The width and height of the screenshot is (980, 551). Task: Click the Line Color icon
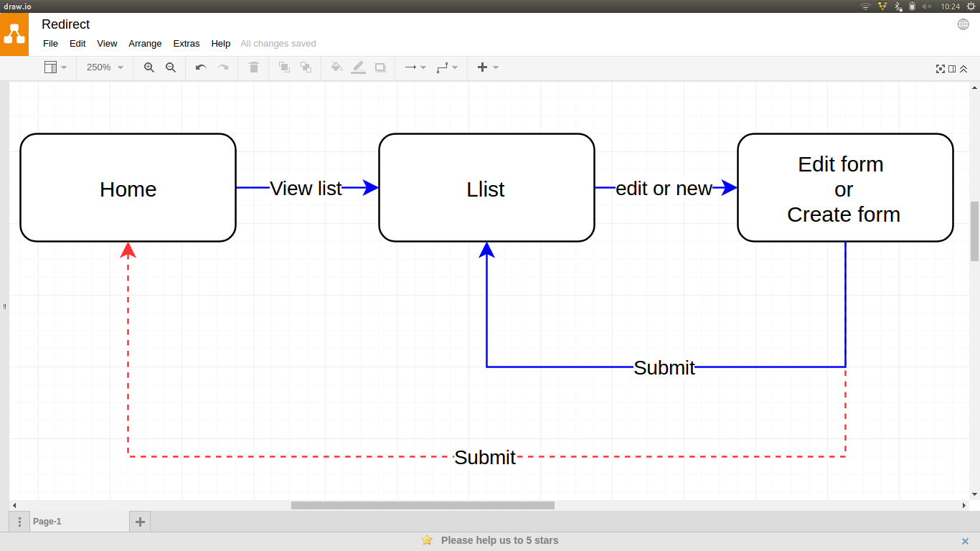[358, 67]
